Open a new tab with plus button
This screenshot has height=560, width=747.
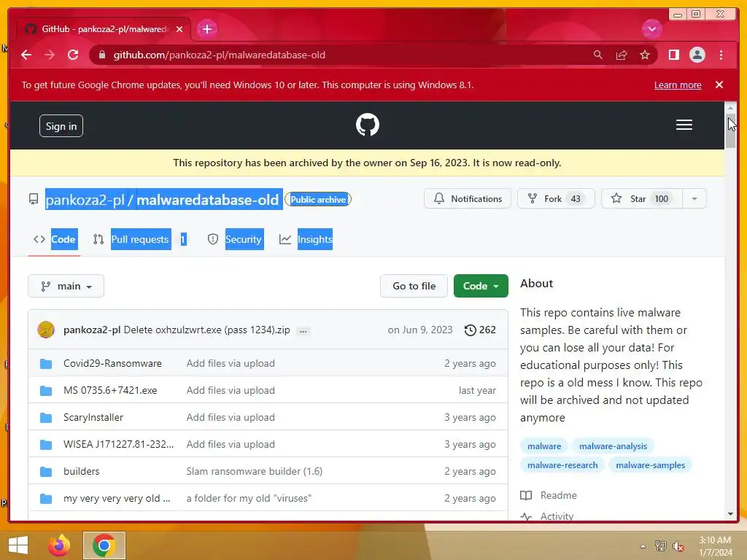coord(206,29)
